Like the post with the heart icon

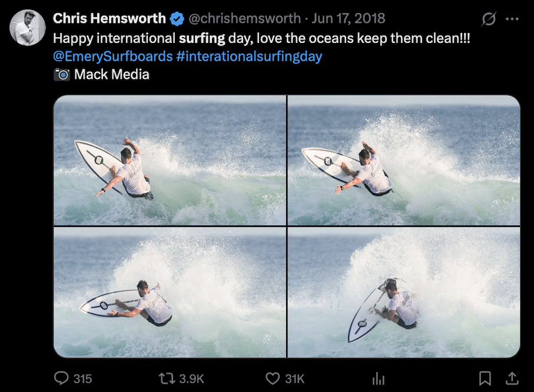pos(272,378)
